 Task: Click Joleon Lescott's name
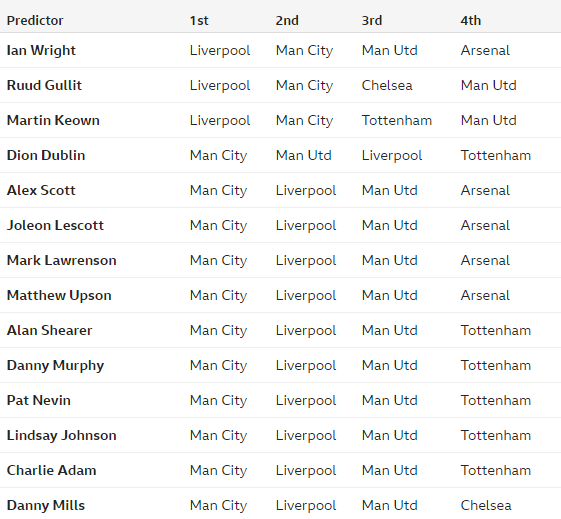click(x=55, y=225)
